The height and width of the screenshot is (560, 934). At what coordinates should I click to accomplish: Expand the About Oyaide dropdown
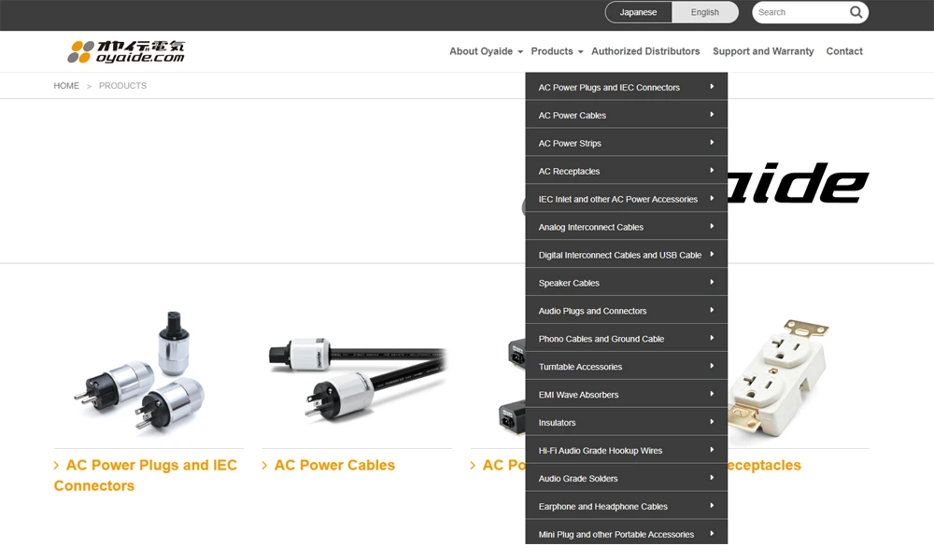coord(486,51)
